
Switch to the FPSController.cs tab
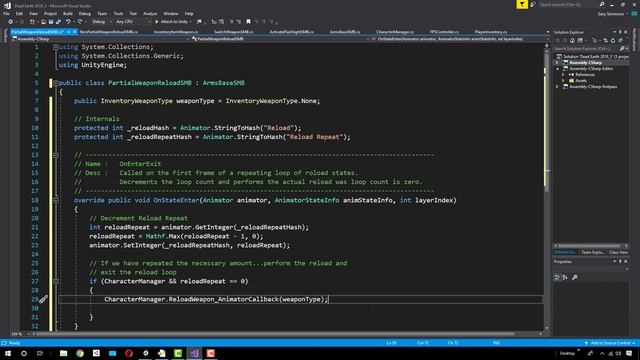[444, 32]
